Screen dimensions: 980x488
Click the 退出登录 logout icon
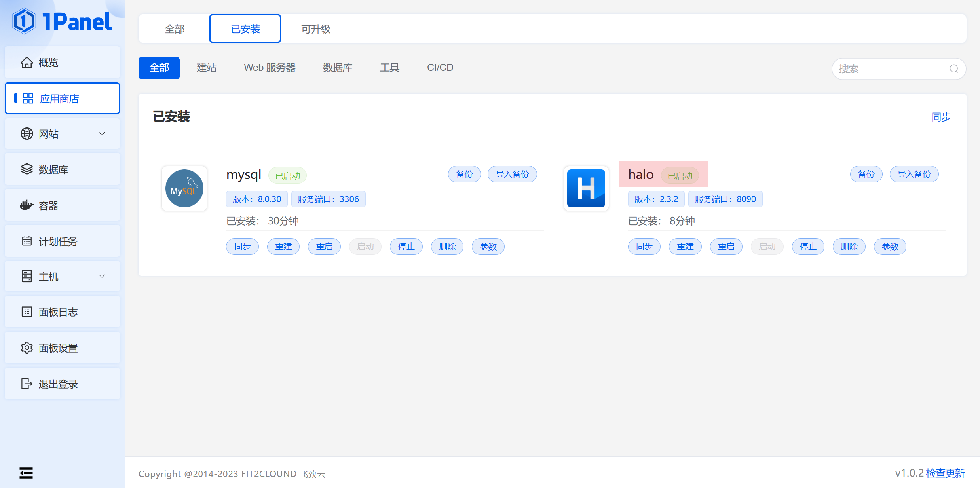(27, 384)
